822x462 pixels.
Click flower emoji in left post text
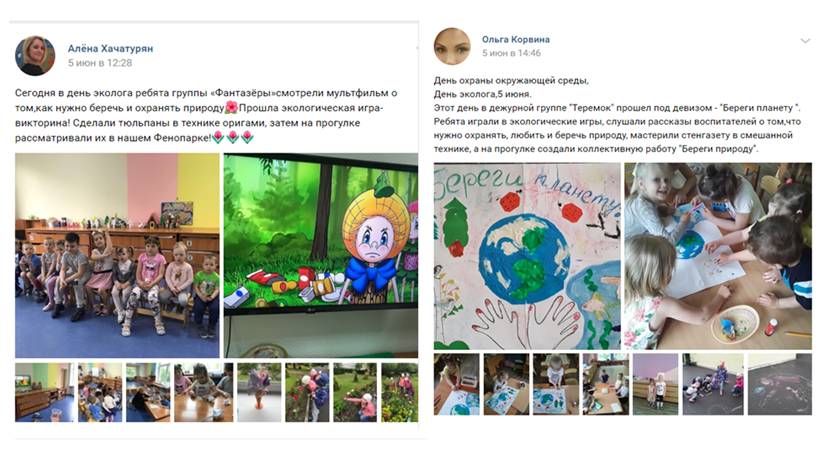tap(231, 108)
